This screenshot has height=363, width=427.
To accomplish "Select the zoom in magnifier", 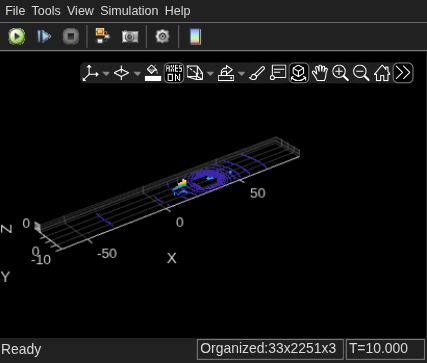I will pyautogui.click(x=340, y=73).
